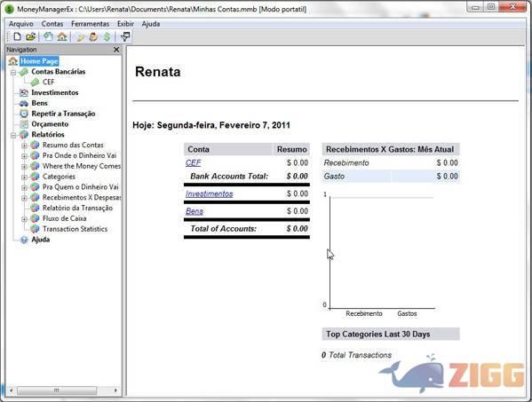The height and width of the screenshot is (402, 532).
Task: Click the transaction filter funnel icon
Action: pos(125,36)
